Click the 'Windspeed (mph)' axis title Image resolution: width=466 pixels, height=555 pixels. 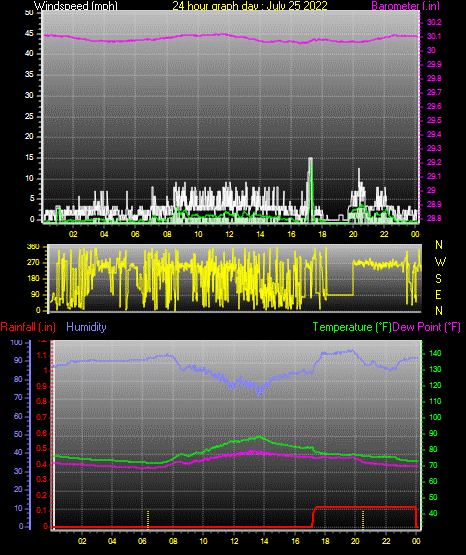(x=75, y=5)
